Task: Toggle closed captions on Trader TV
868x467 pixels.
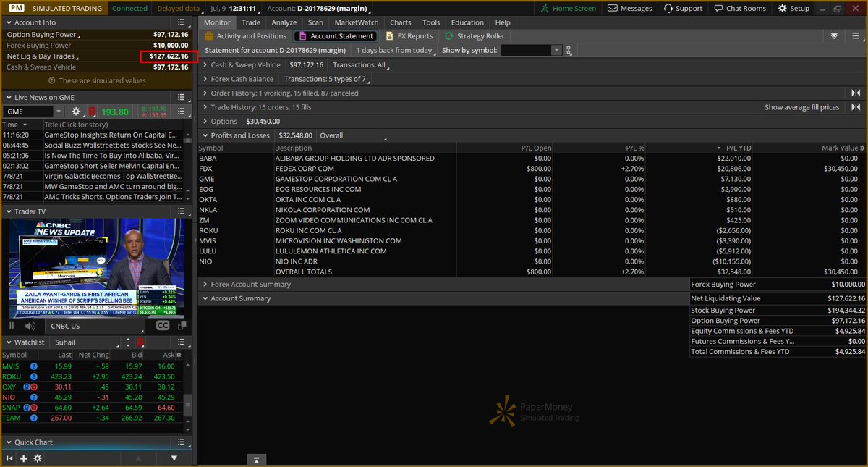Action: 163,326
